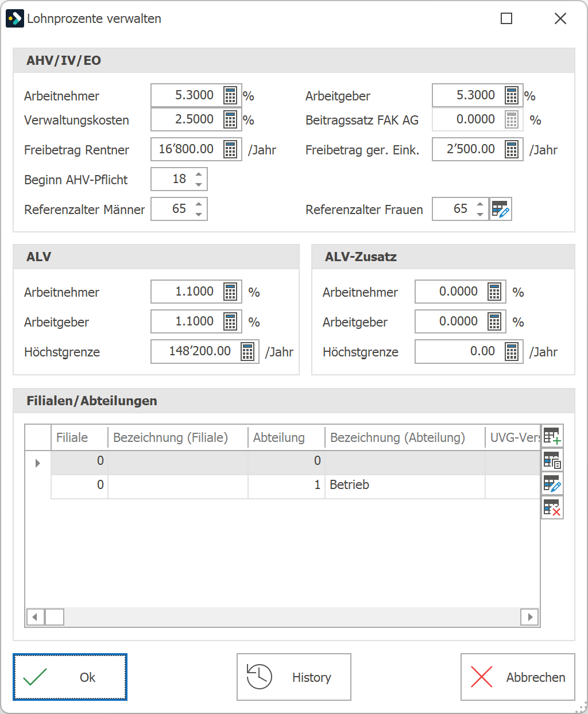Open calculator for ALV-Zusatz Höchstgrenze
588x714 pixels.
click(512, 351)
